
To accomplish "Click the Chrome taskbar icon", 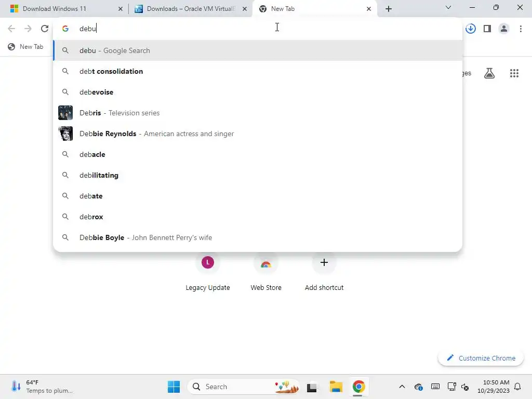I will 358,387.
